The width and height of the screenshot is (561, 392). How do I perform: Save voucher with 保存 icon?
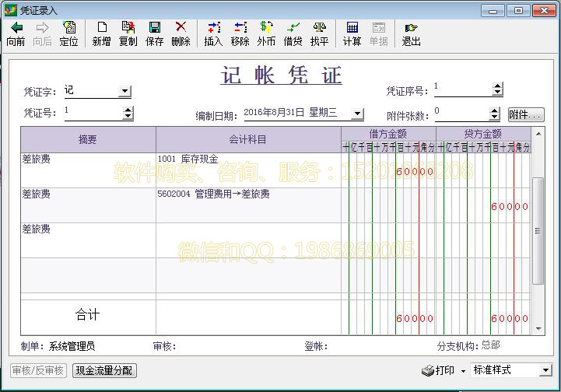click(155, 28)
